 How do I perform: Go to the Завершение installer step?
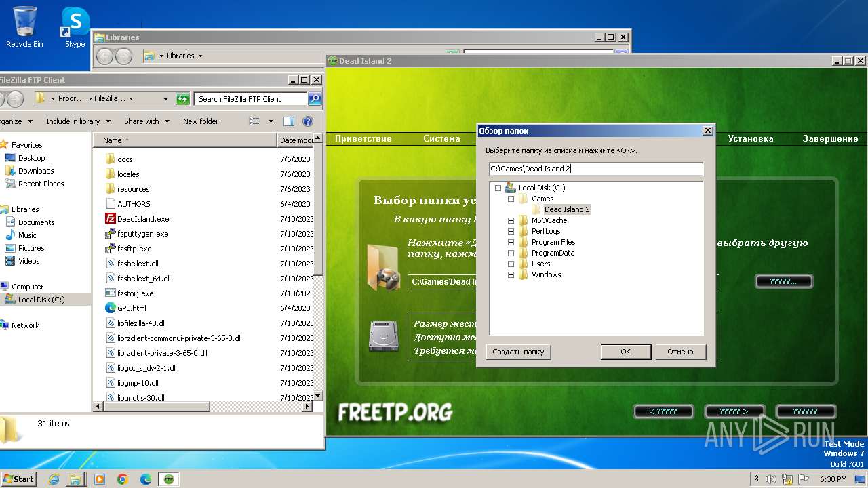pos(830,139)
